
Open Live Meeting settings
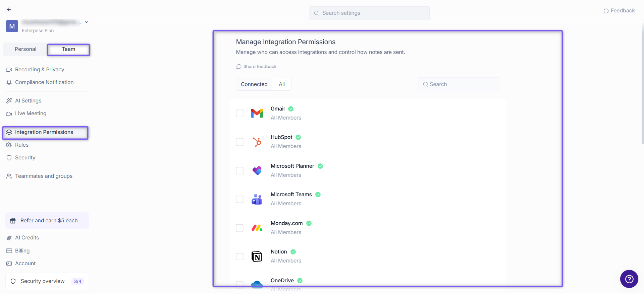(x=31, y=113)
